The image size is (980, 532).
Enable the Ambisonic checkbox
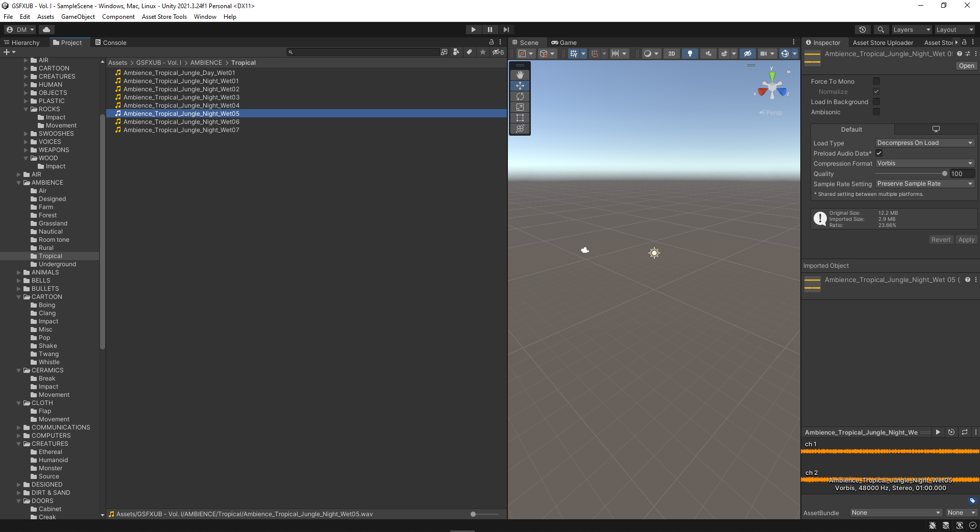click(x=876, y=112)
